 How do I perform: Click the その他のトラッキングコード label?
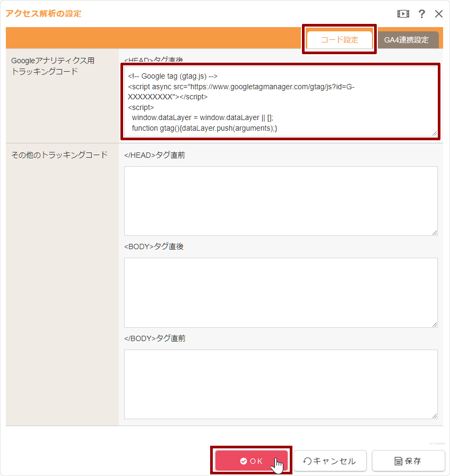pos(59,155)
